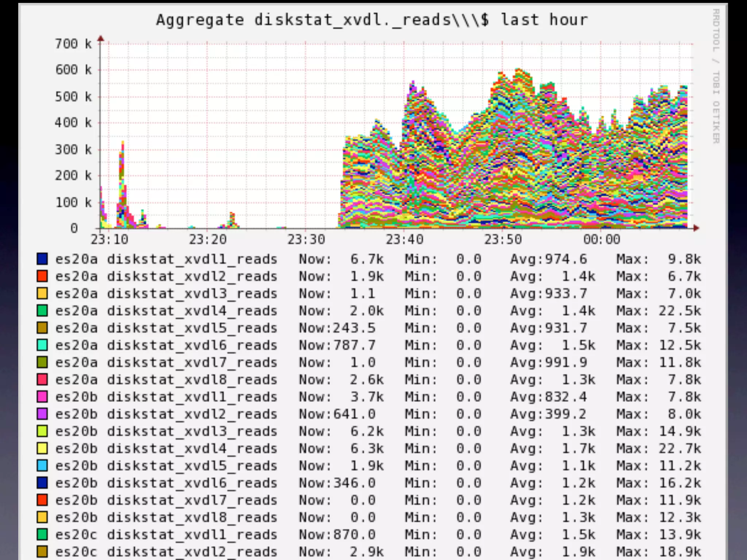Click the es20a xvdl2_reads red swatch
Image resolution: width=747 pixels, height=560 pixels.
[x=42, y=276]
